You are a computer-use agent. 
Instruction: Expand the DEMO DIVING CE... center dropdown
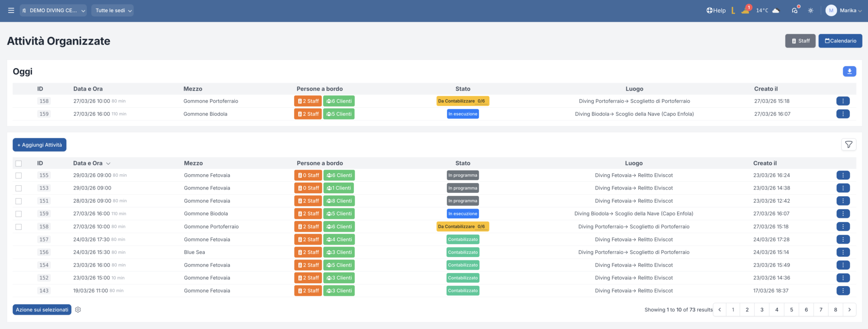pyautogui.click(x=53, y=11)
